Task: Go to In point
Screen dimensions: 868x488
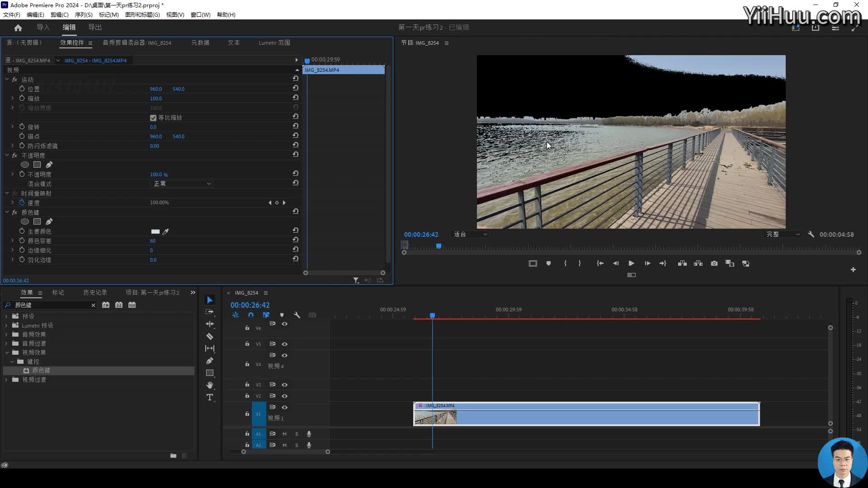Action: 600,263
